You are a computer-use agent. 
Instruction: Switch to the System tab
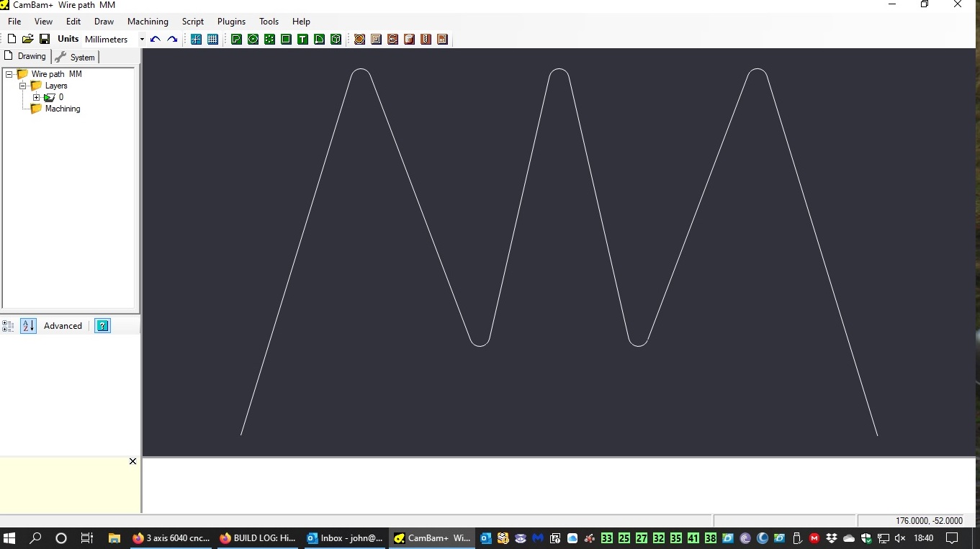(x=76, y=57)
